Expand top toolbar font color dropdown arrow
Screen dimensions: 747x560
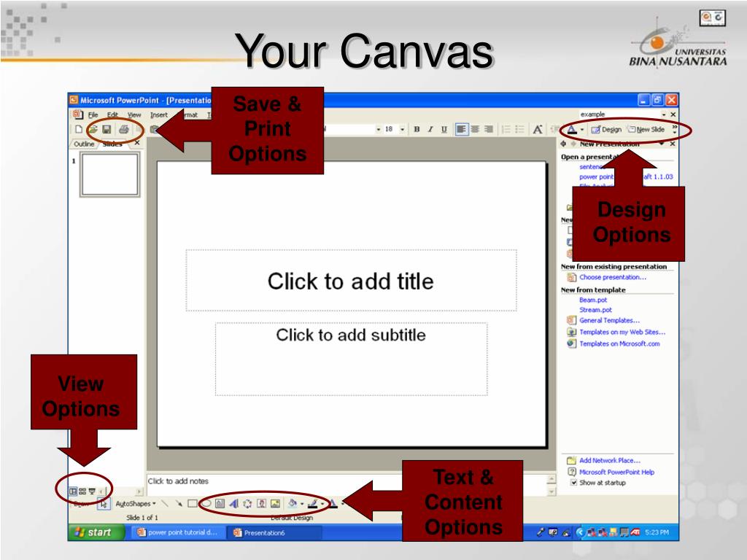[582, 130]
